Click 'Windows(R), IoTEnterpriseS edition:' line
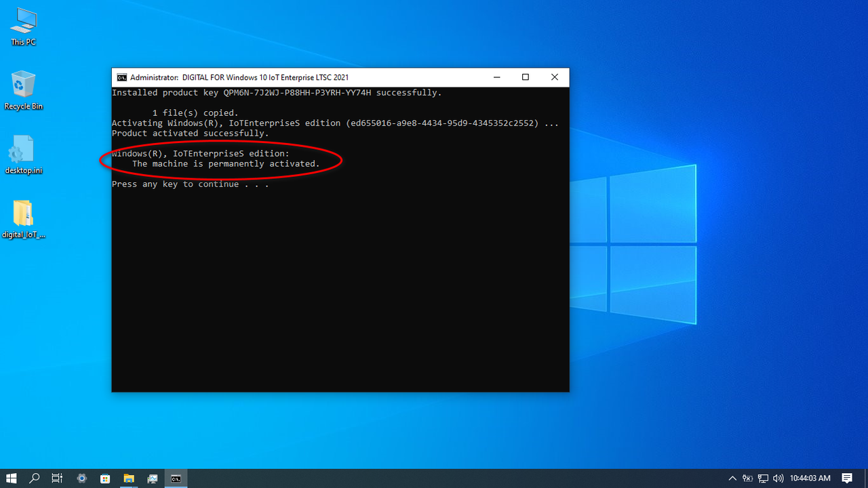Screen dimensions: 868x488 click(201, 154)
